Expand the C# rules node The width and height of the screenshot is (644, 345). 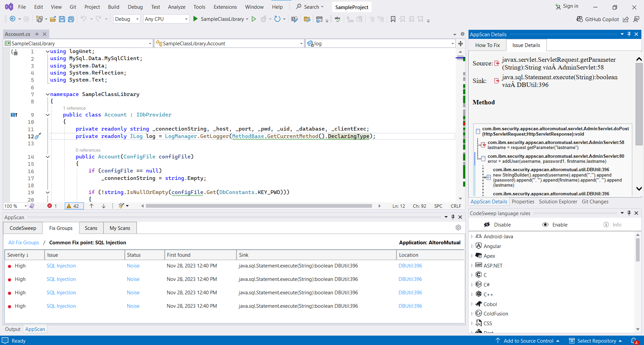tap(472, 285)
